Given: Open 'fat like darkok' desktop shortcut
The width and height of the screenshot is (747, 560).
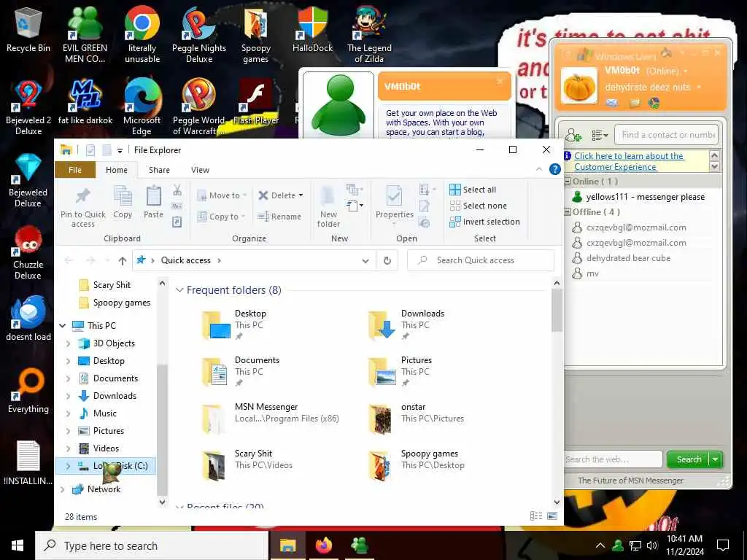Looking at the screenshot, I should (x=85, y=102).
